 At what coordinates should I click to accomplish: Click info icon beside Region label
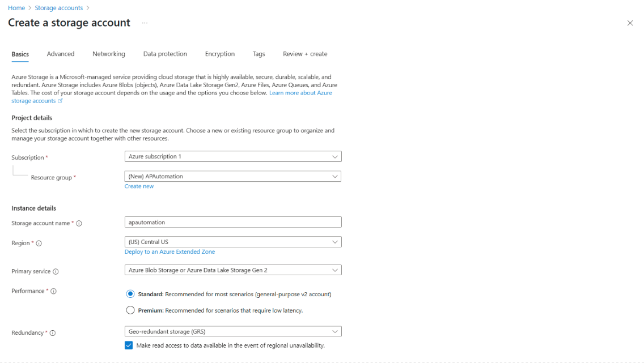click(x=39, y=244)
